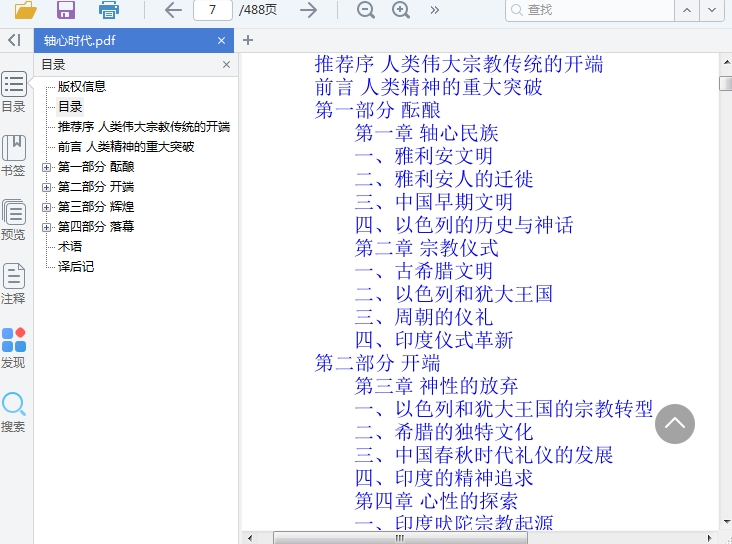Find previous match with the up arrow
The image size is (732, 544).
coord(687,10)
